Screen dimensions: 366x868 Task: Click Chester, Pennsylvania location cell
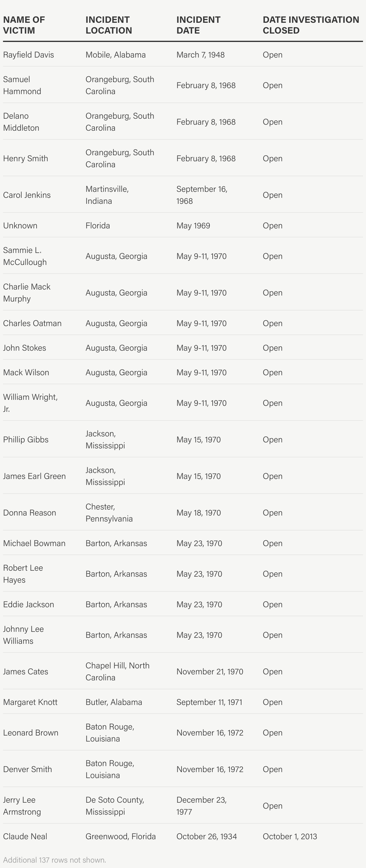pyautogui.click(x=109, y=513)
